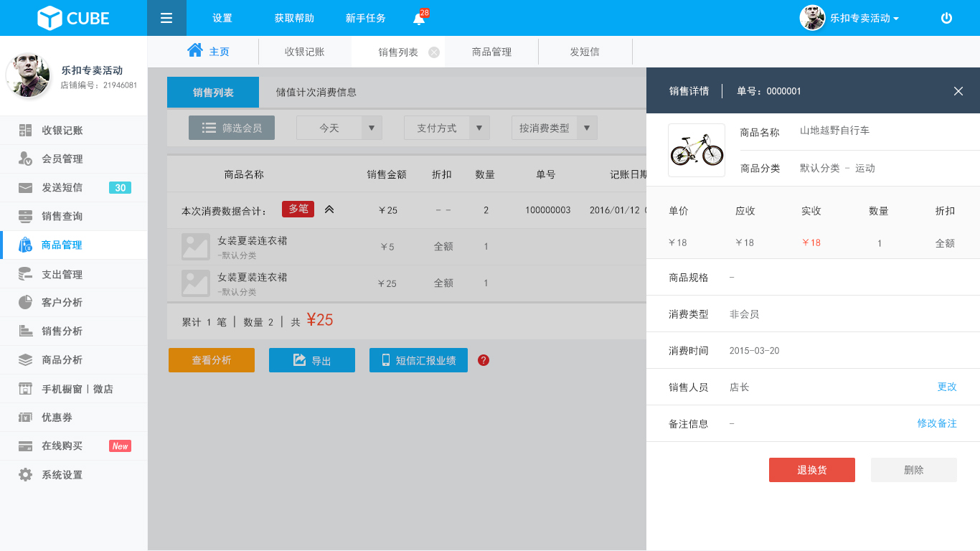Click the CUBE logo
The width and height of the screenshot is (980, 551).
tap(73, 18)
